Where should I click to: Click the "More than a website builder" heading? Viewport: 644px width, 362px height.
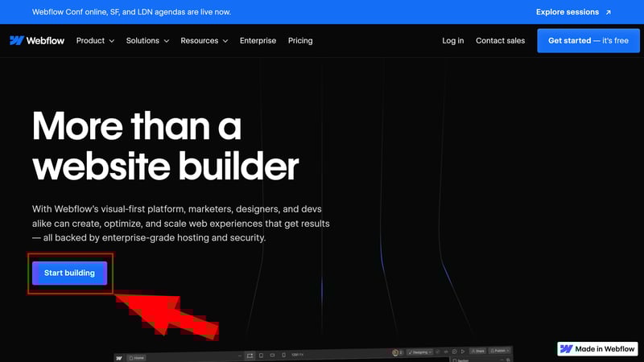(166, 146)
